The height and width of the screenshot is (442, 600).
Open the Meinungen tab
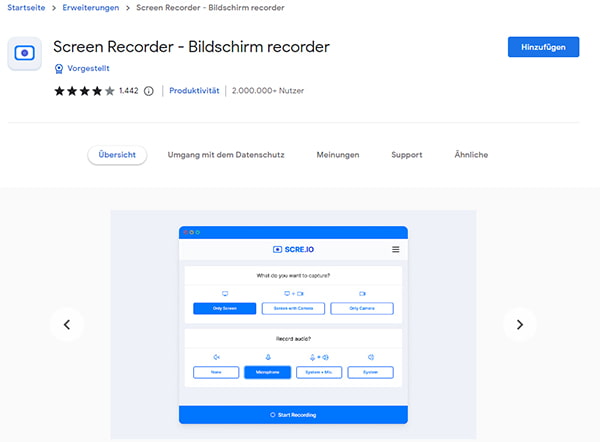pos(338,155)
